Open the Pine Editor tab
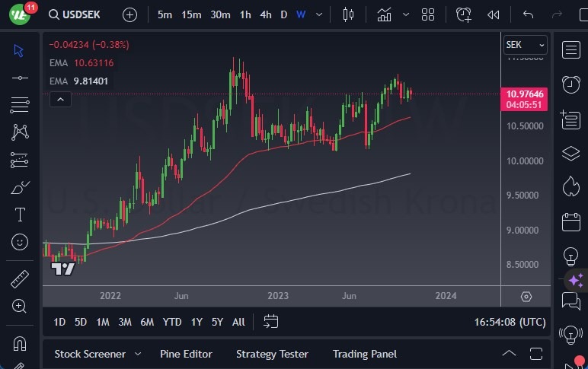This screenshot has height=369, width=588. pyautogui.click(x=186, y=354)
